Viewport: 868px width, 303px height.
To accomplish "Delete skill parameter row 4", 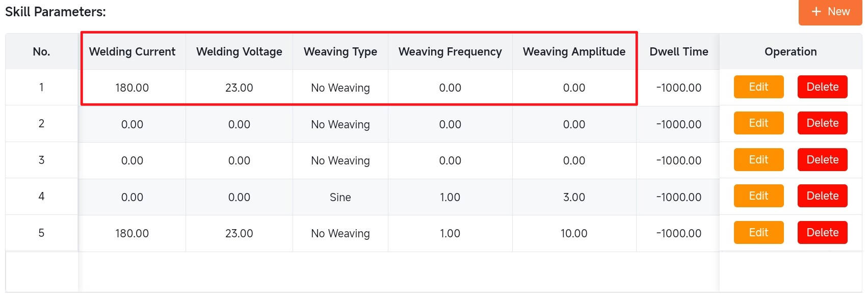I will 822,196.
